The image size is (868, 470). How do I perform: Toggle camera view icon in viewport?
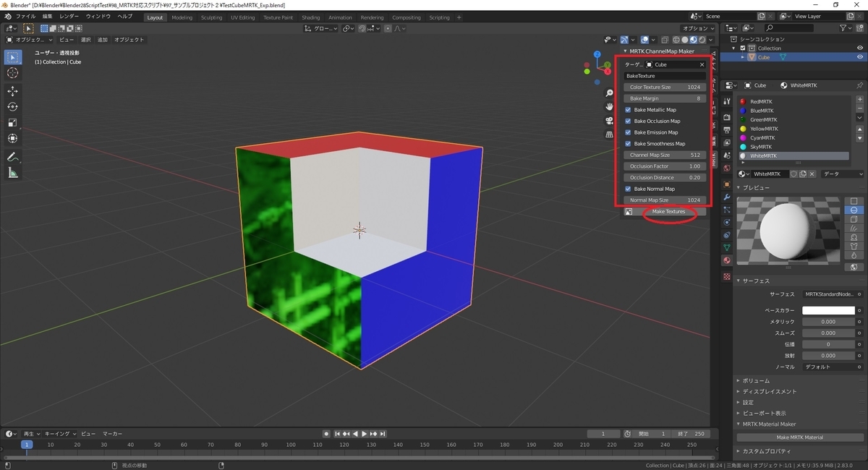tap(609, 121)
